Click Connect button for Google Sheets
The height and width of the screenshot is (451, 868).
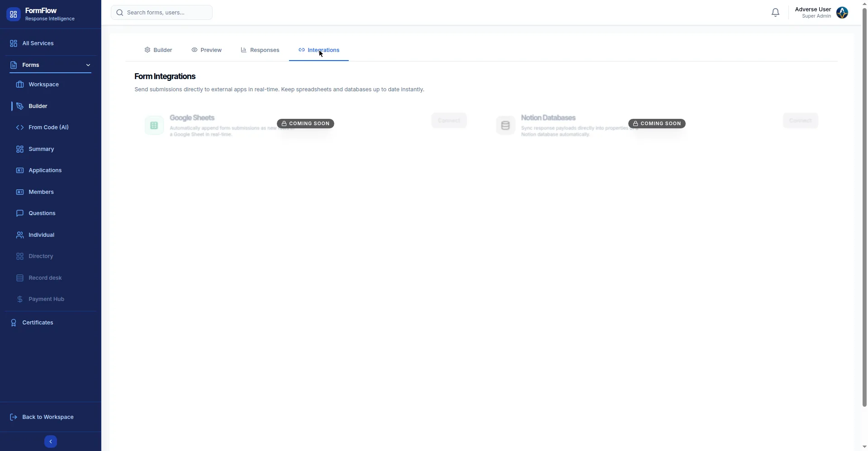(449, 121)
